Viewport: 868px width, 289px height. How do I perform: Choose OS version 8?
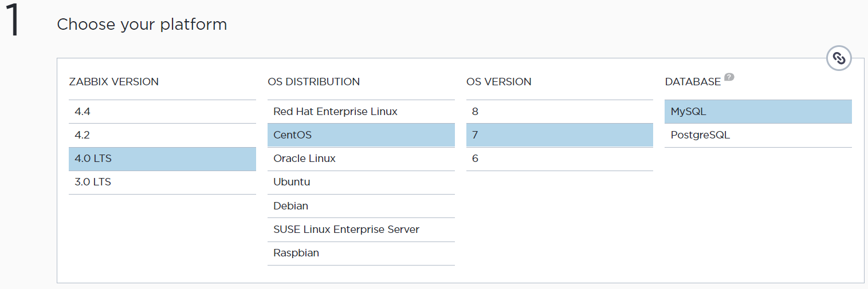559,112
